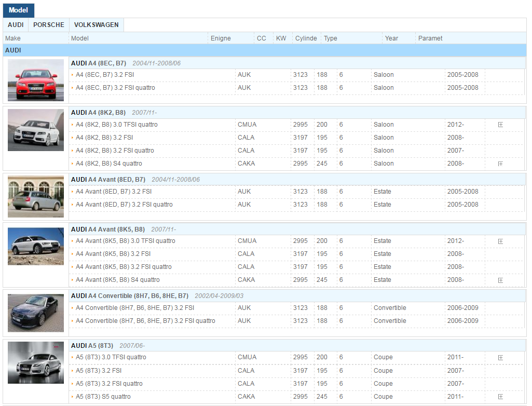Expand parameters for A4 Avant (8K5, B8) S4 quattro
Screen dimensions: 532x406
(x=500, y=280)
